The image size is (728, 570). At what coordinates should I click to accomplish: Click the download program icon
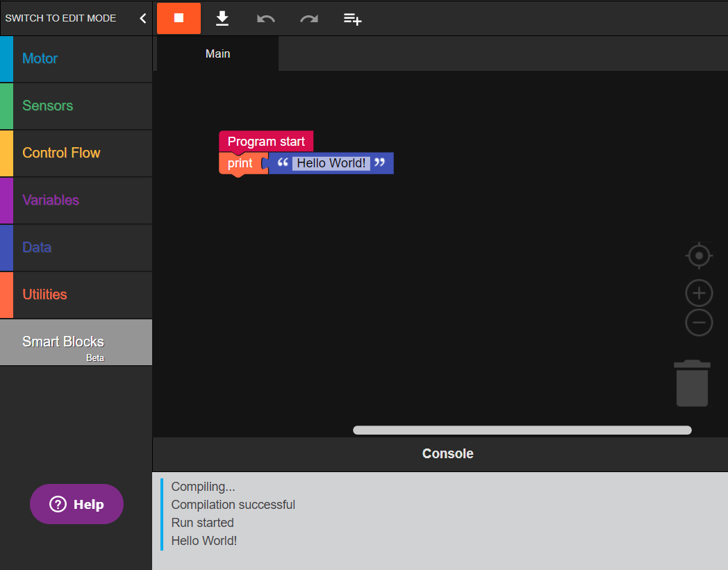[222, 18]
